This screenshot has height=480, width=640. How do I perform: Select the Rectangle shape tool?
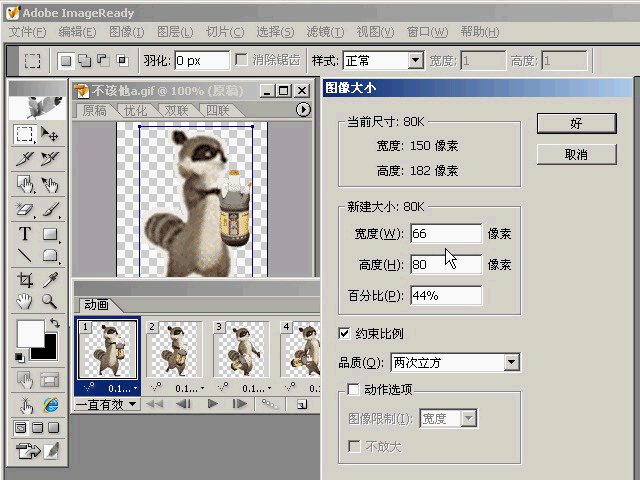(50, 234)
